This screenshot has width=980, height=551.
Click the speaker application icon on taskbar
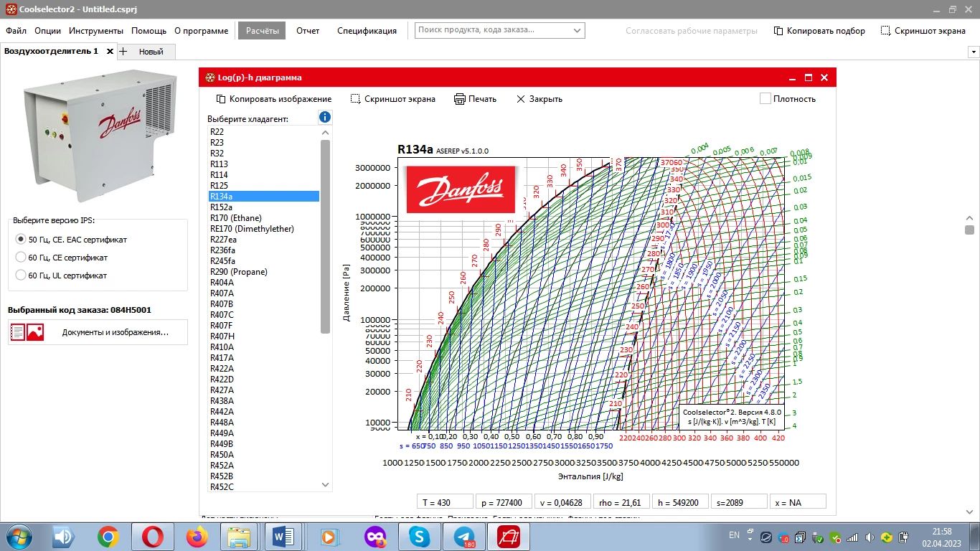[x=64, y=537]
